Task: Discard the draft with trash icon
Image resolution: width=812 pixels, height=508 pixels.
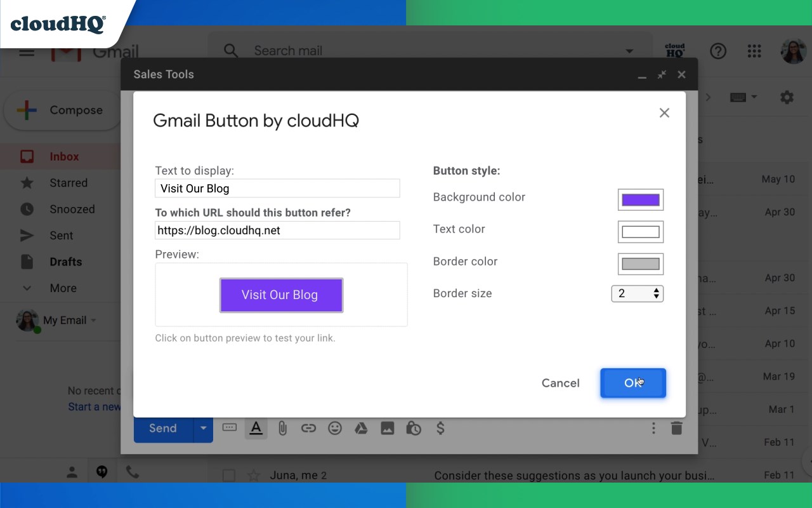Action: (x=677, y=429)
